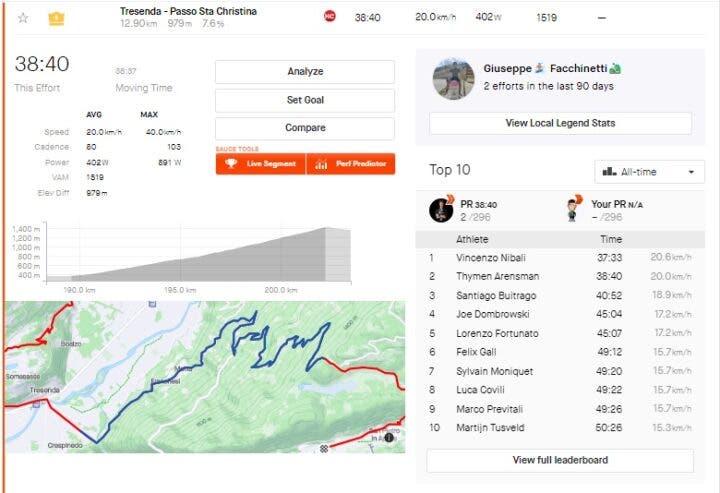Open the All-time leaderboard filter dropdown
The image size is (720, 493).
[x=649, y=171]
